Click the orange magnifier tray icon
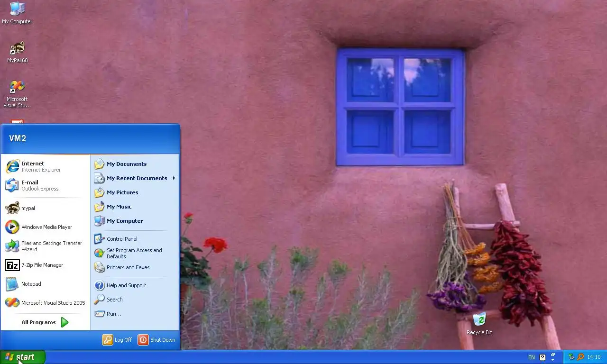Viewport: 607px width, 364px height. coord(580,357)
